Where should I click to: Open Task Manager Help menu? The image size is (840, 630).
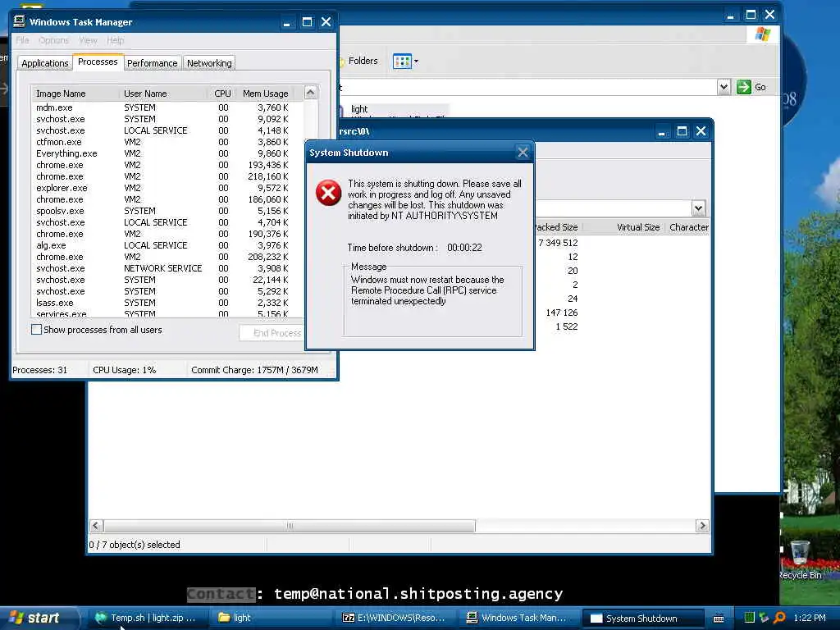click(x=115, y=40)
